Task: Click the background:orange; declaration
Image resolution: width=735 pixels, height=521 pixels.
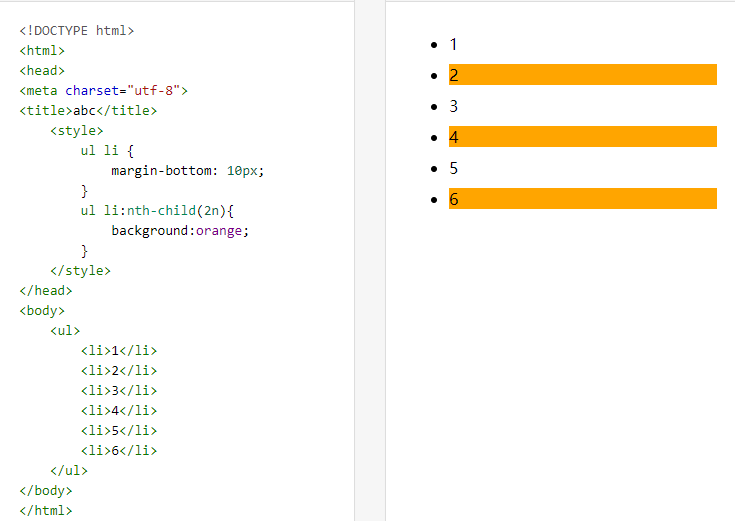Action: (180, 231)
